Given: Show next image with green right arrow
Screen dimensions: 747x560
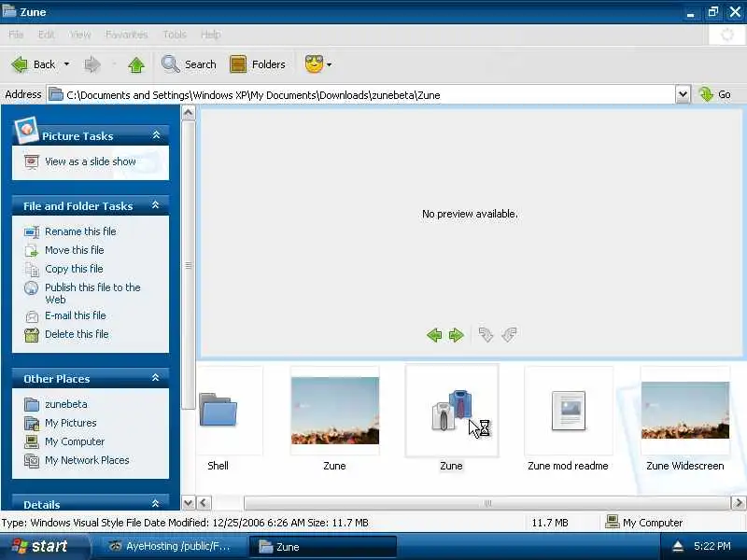Looking at the screenshot, I should click(456, 335).
